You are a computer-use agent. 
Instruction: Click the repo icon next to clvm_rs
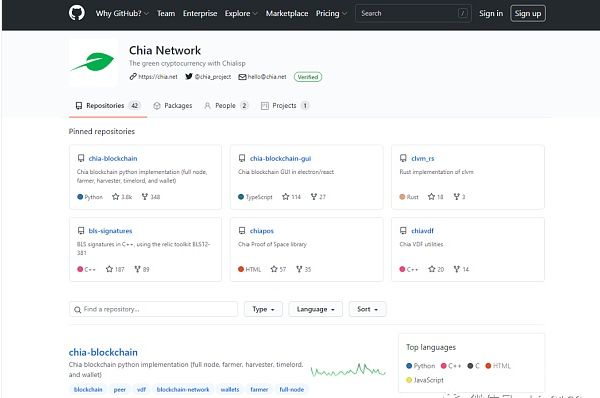coord(403,158)
